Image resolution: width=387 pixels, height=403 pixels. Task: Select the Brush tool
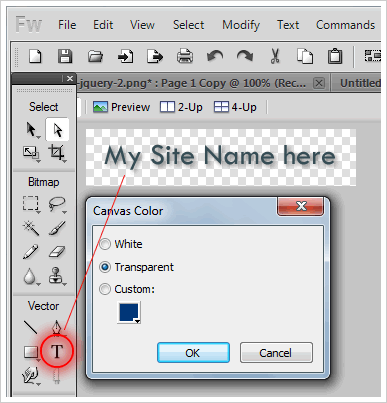click(57, 228)
